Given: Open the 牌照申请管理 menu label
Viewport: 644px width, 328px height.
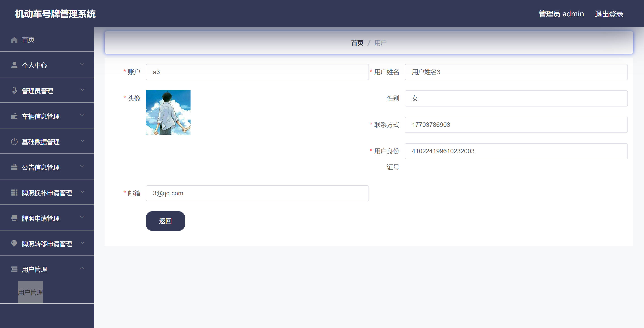Looking at the screenshot, I should (x=40, y=219).
